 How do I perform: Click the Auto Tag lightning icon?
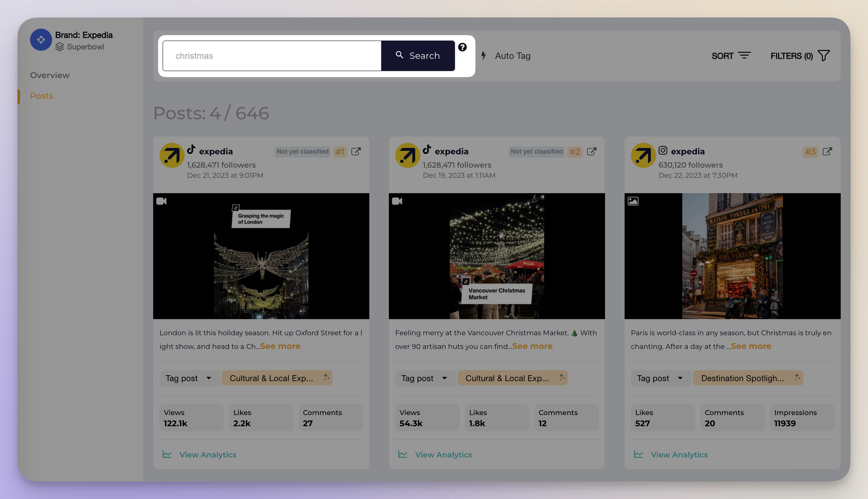(483, 56)
